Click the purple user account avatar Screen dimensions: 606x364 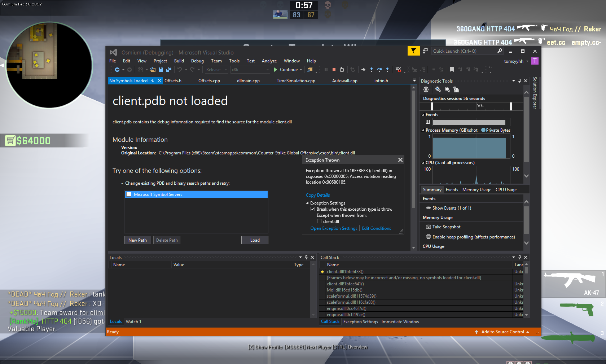pos(535,61)
